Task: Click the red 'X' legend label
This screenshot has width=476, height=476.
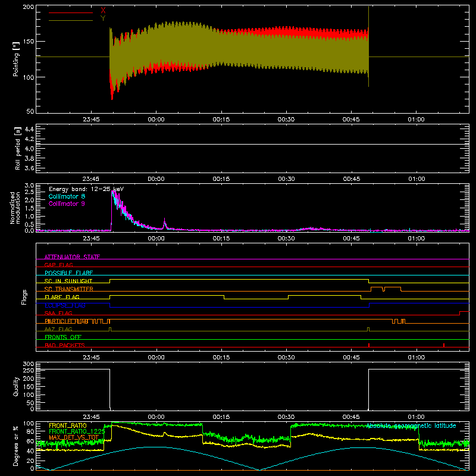Action: [103, 11]
